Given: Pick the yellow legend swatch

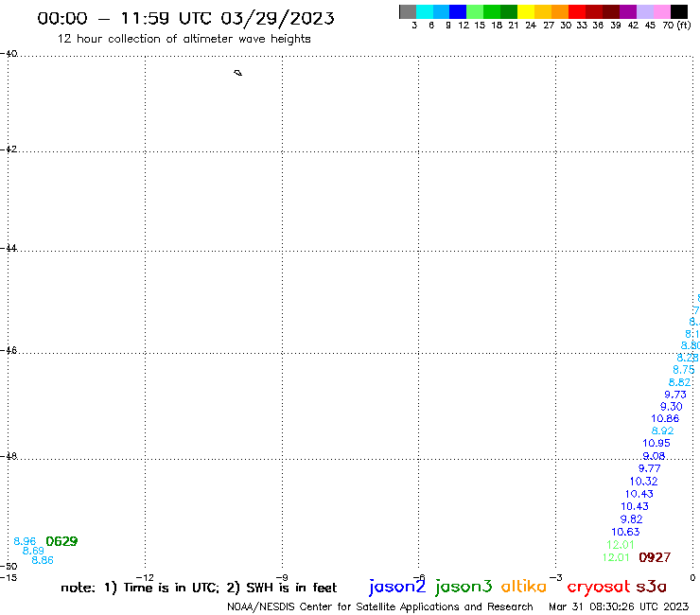Looking at the screenshot, I should coord(526,11).
